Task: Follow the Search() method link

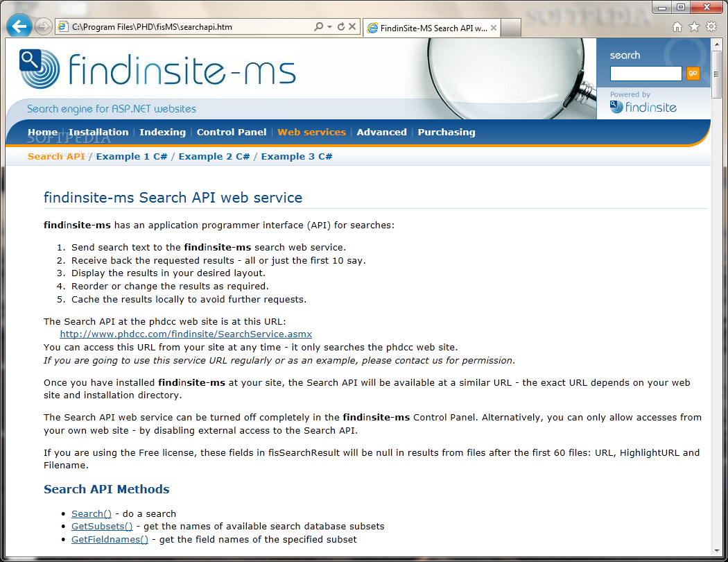Action: point(92,513)
